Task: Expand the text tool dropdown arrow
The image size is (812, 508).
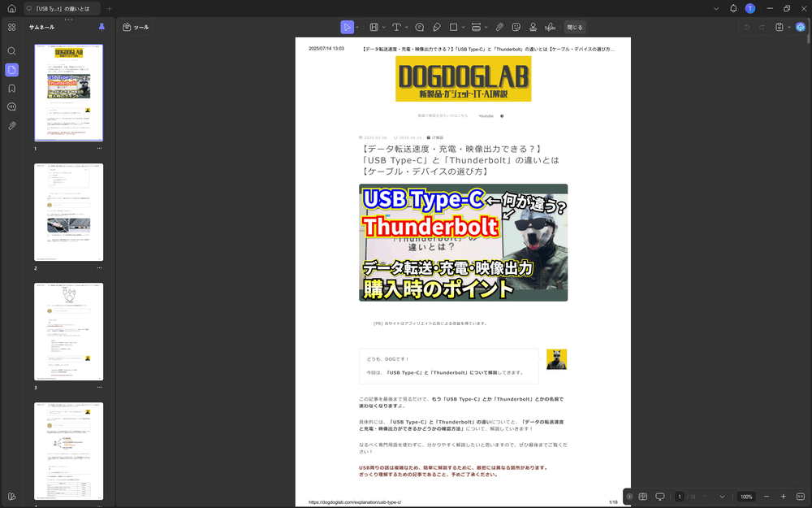Action: (406, 27)
